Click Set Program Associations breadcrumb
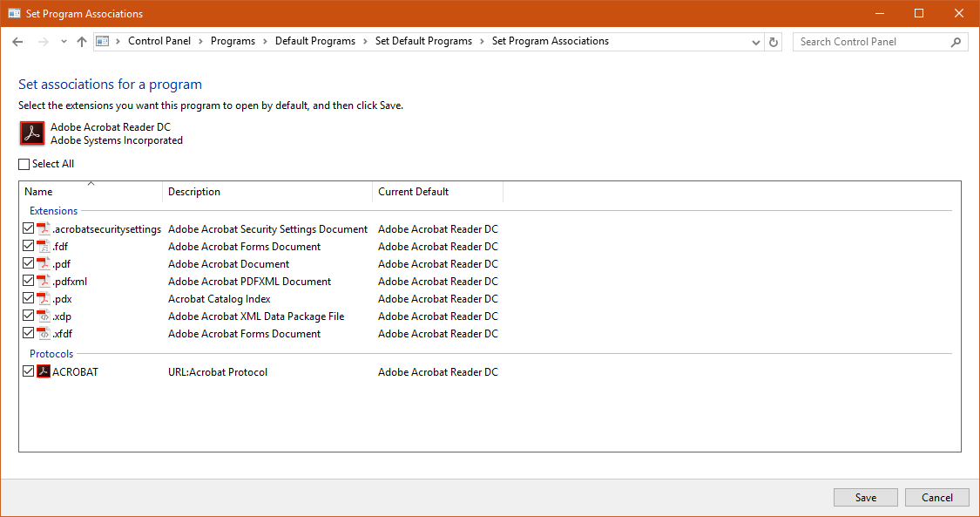The width and height of the screenshot is (980, 517). 550,41
